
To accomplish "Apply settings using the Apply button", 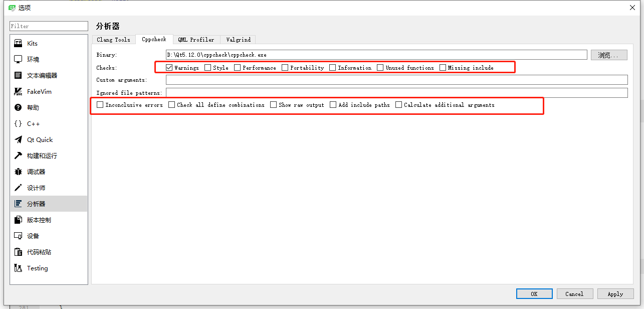I will (x=615, y=293).
